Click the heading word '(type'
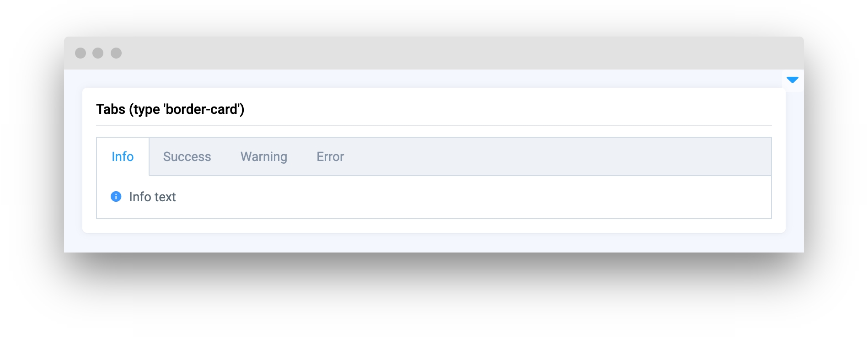Viewport: 868px width, 344px height. coord(145,109)
